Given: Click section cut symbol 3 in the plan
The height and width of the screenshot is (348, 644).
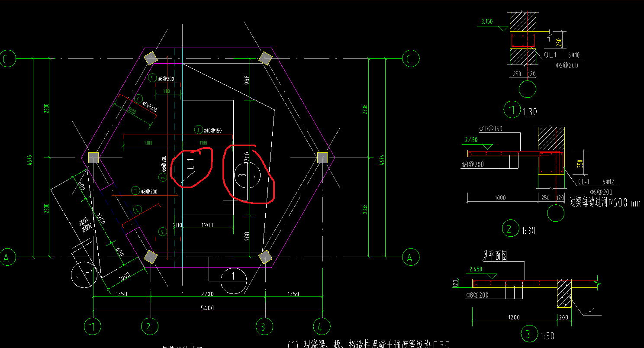Looking at the screenshot, I should (247, 174).
